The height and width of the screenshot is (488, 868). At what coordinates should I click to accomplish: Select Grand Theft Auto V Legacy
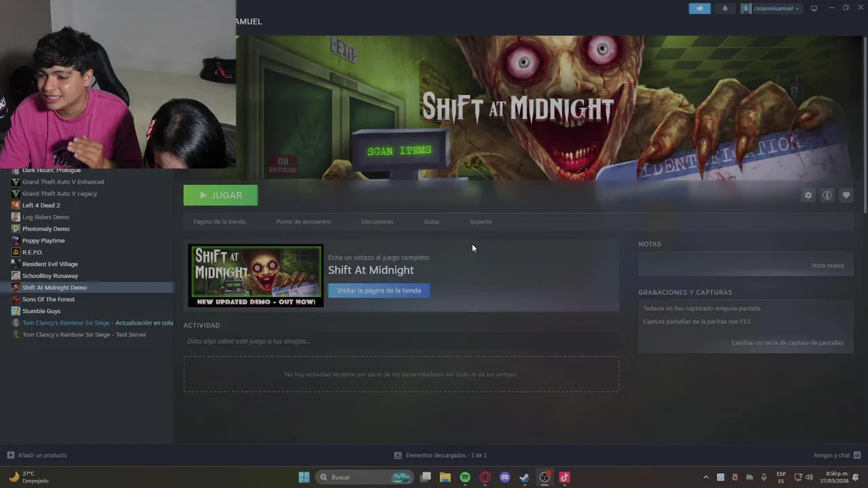click(x=60, y=193)
